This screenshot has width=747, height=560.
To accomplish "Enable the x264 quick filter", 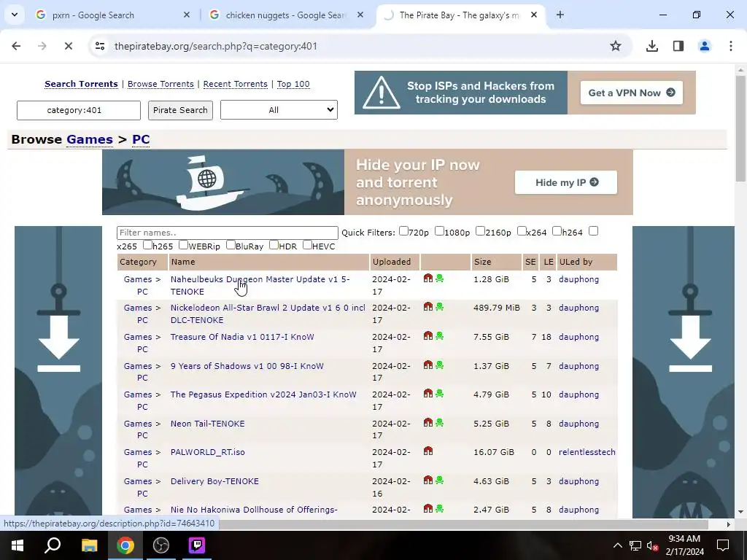I will (522, 231).
